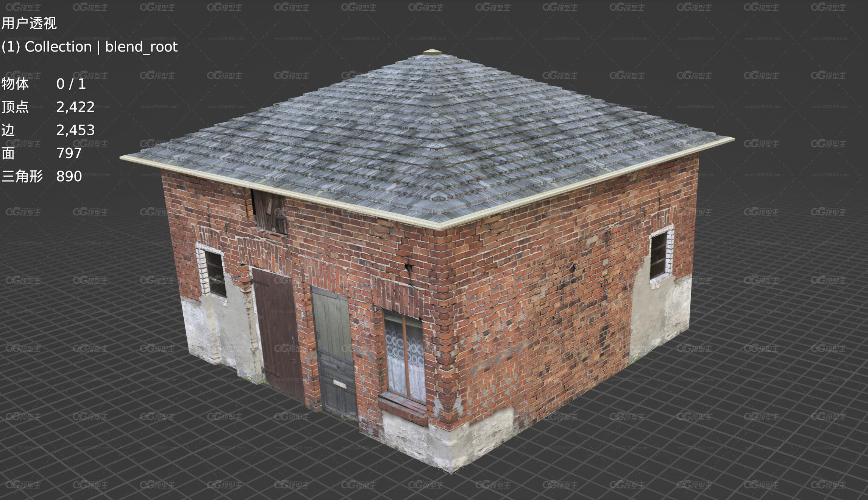Click the '边' statistics label

point(8,130)
